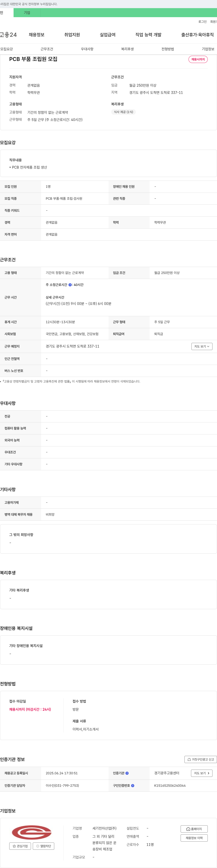Select the 근로자수 value 11명
217x868 pixels.
click(x=150, y=844)
